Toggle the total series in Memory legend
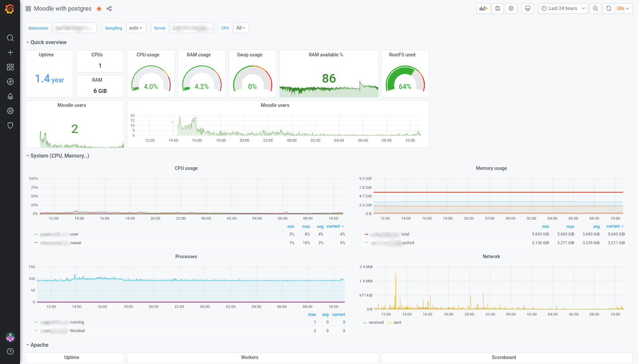Viewport: 638px width, 364px height. [390, 234]
